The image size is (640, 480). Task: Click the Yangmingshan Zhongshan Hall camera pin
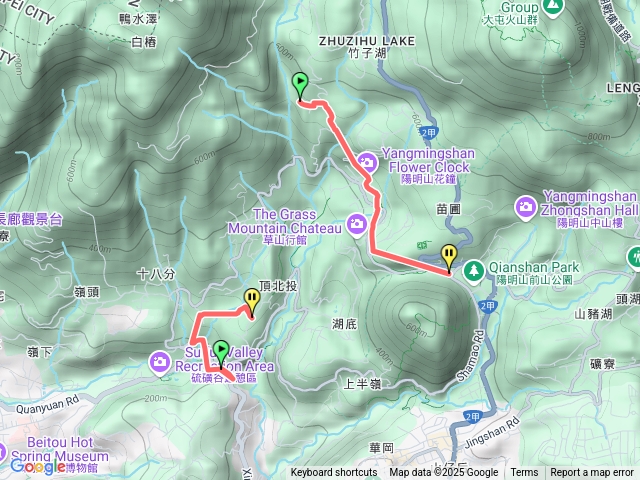[x=525, y=207]
